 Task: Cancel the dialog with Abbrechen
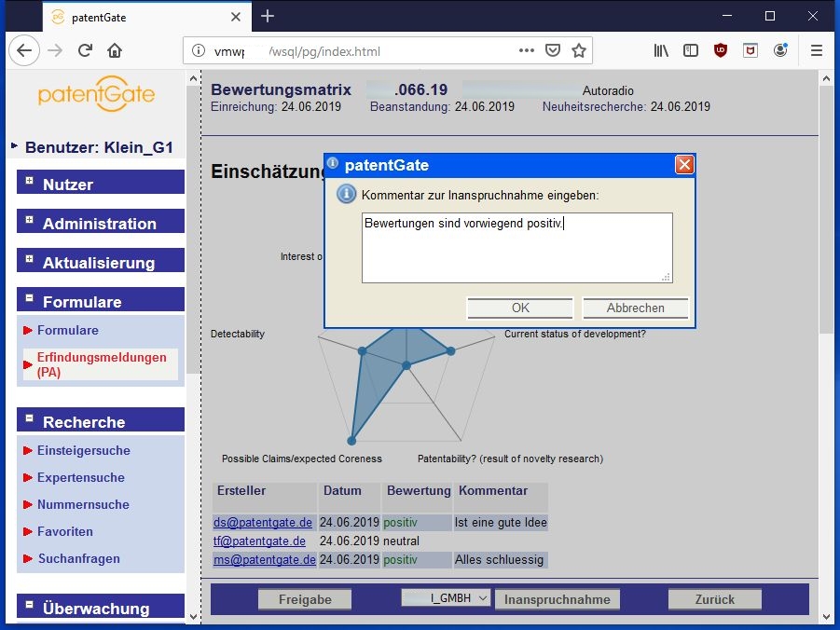(635, 308)
